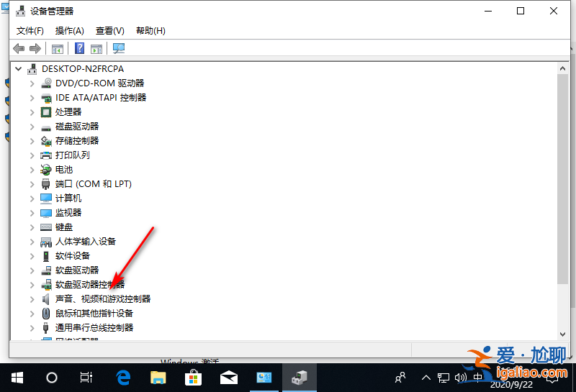The height and width of the screenshot is (392, 576).
Task: Expand the IDE ATA/ATAPI 控制器 node
Action: 32,98
